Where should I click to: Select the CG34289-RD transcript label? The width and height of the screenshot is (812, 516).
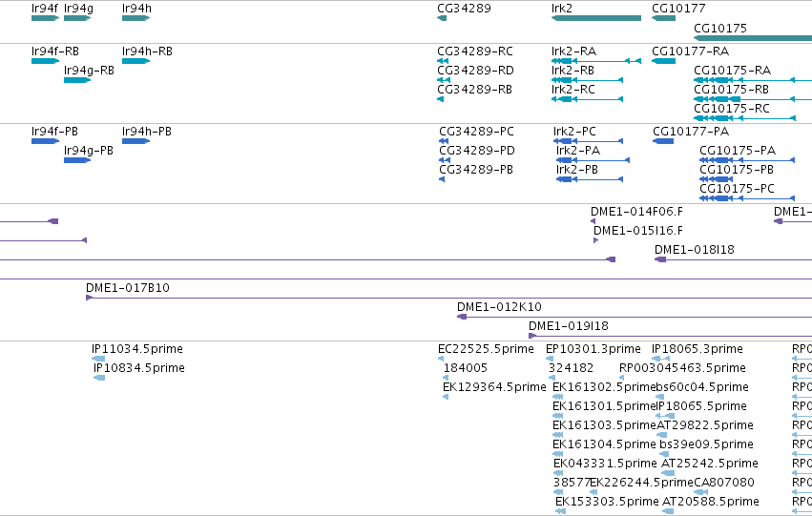pos(475,71)
